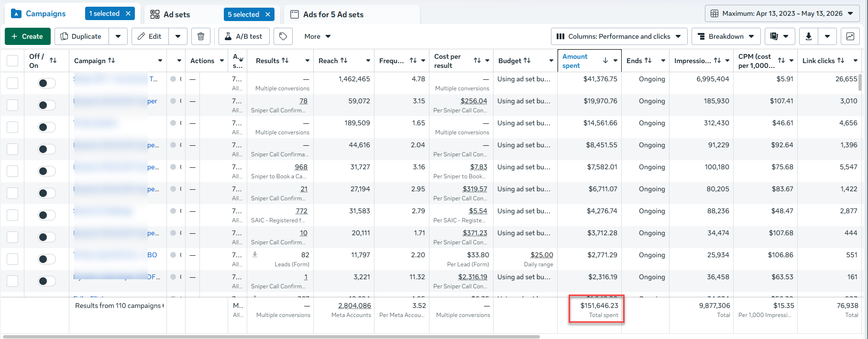This screenshot has width=868, height=339.
Task: Open the tag label icon button
Action: point(283,36)
